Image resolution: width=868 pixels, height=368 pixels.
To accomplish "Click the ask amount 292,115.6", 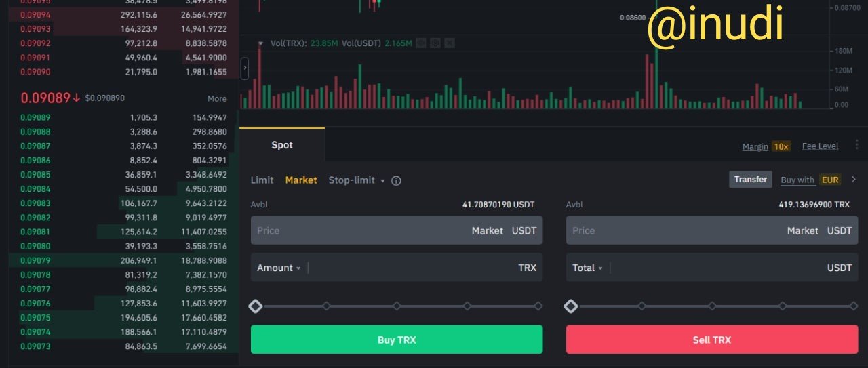I will (x=138, y=14).
